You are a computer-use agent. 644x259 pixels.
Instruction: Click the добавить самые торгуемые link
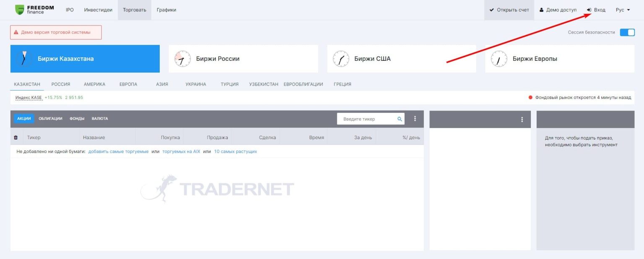(x=119, y=151)
